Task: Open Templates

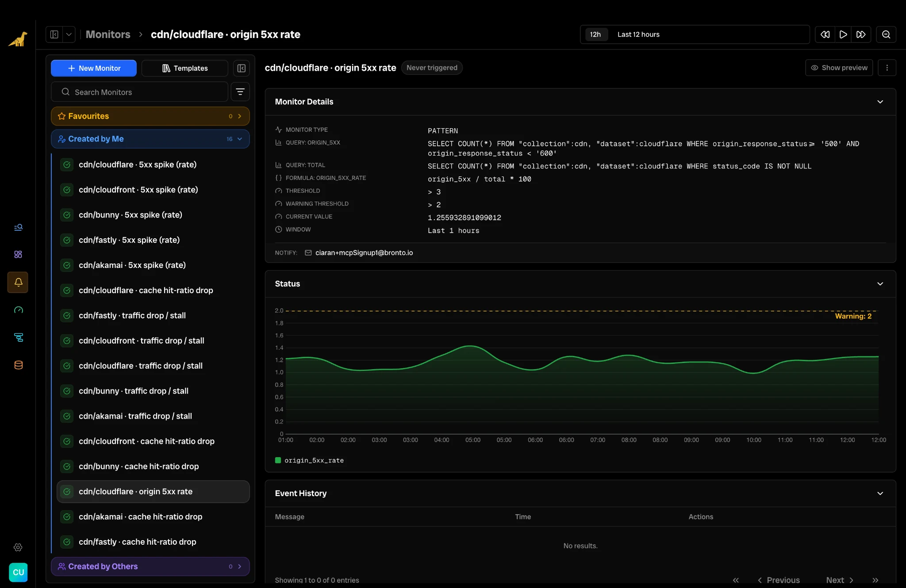Action: click(x=185, y=68)
